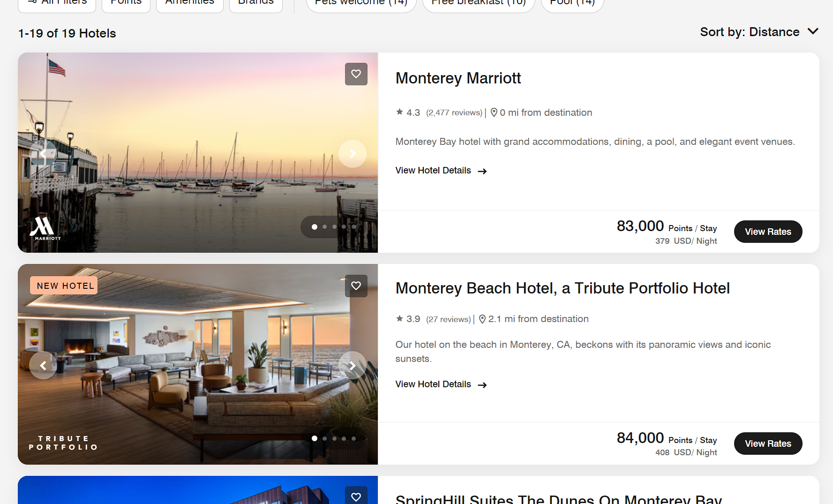
Task: Turn on the Pool (14) filter
Action: click(x=572, y=2)
